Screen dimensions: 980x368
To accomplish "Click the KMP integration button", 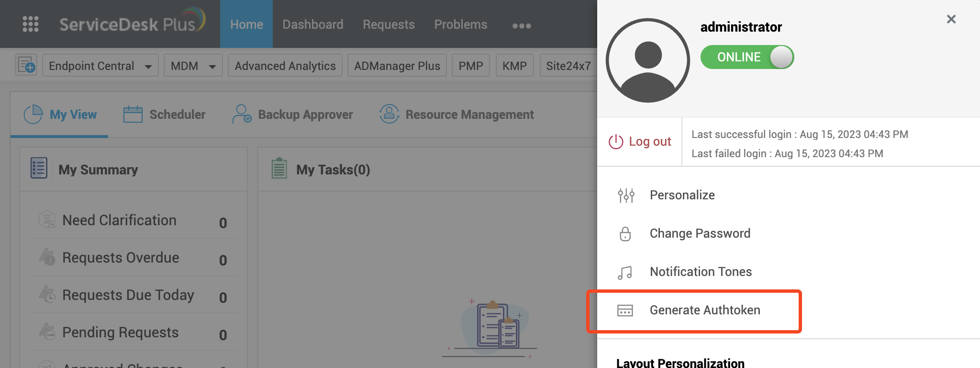I will [x=514, y=66].
